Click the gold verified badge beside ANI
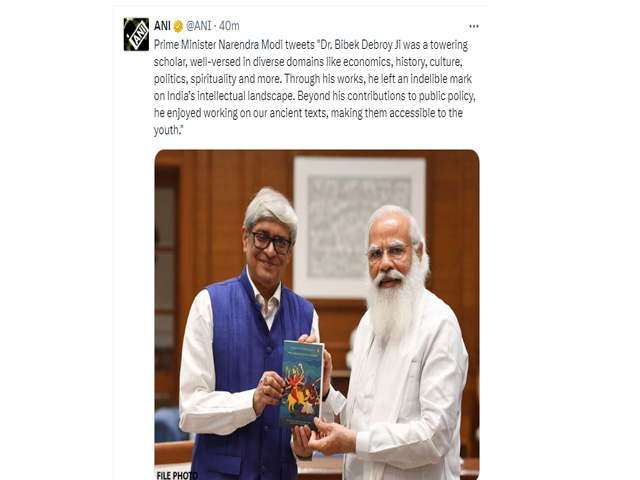Image resolution: width=640 pixels, height=480 pixels. tap(178, 26)
